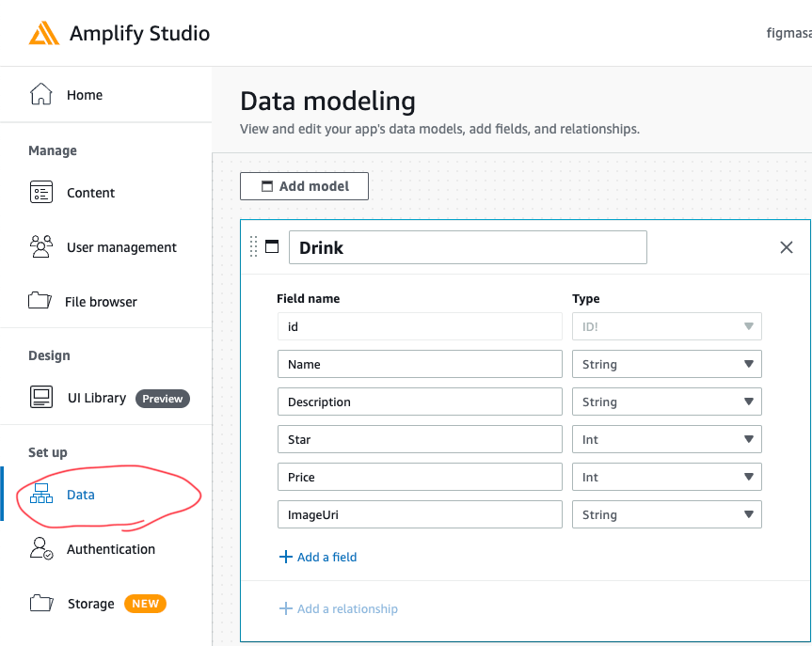Click the Drink model name input
Viewport: 812px width, 646px height.
tap(468, 247)
